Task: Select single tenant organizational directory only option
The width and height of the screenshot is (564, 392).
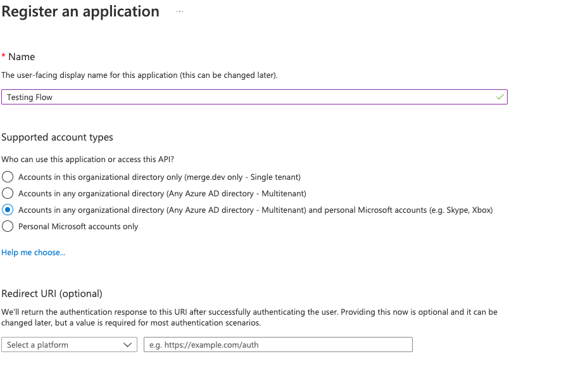Action: tap(8, 177)
